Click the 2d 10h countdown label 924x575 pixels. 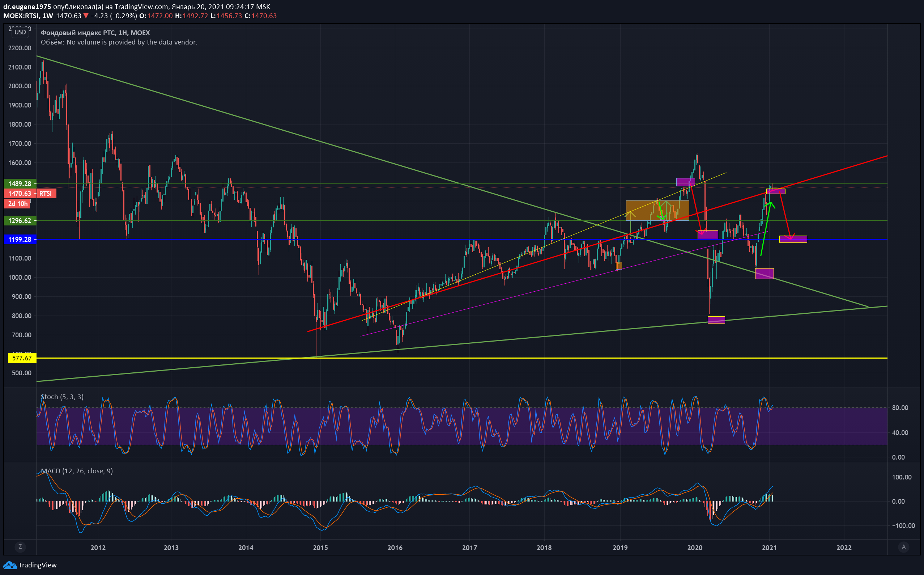pos(18,203)
